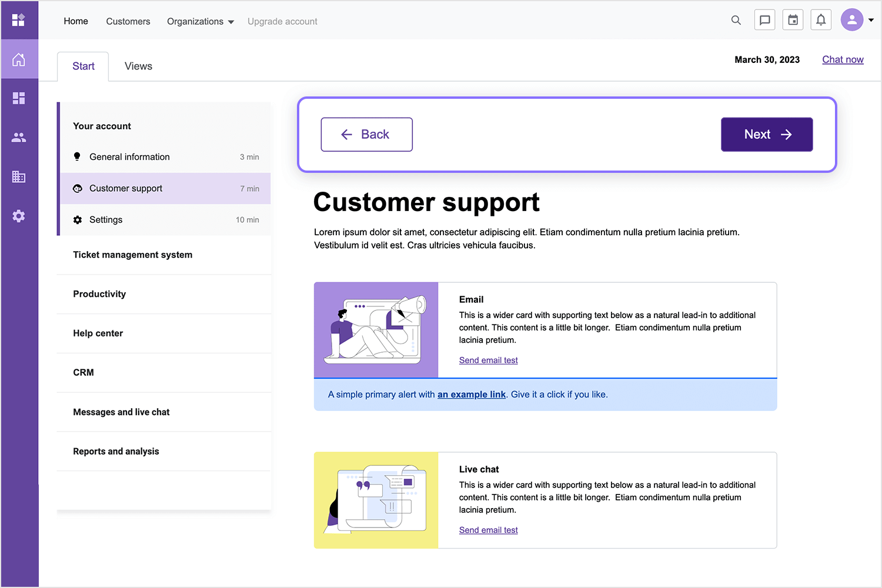This screenshot has height=588, width=882.
Task: Open the building organizations icon in sidebar
Action: (19, 176)
